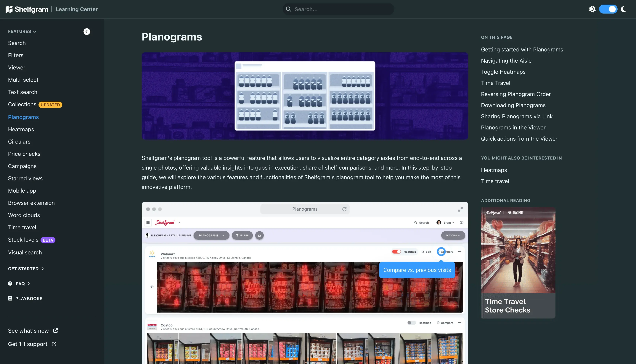This screenshot has height=364, width=636.
Task: Select Time travel in the sidebar
Action: (x=22, y=227)
